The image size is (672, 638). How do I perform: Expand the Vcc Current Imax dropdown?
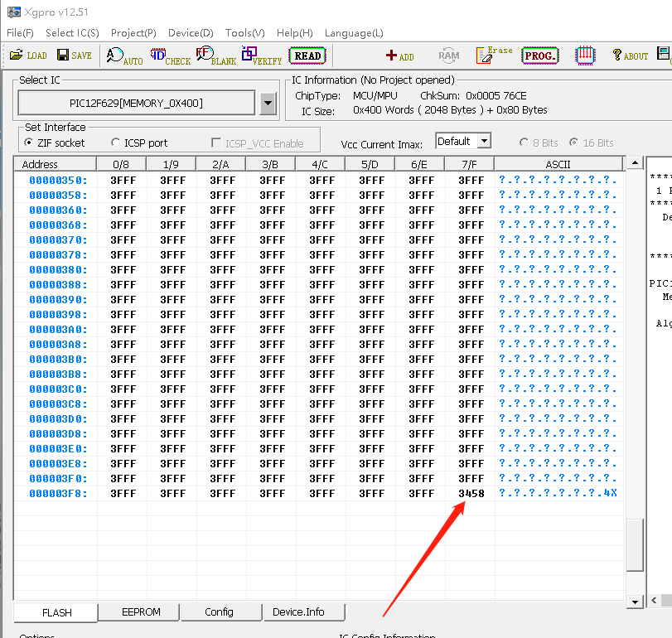(x=484, y=142)
